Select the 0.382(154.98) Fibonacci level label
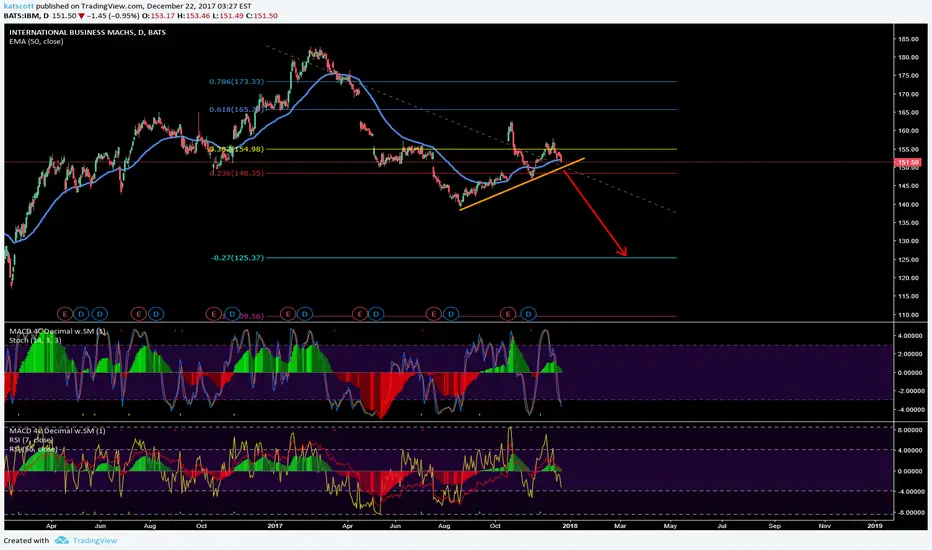The height and width of the screenshot is (550, 932). [x=236, y=149]
